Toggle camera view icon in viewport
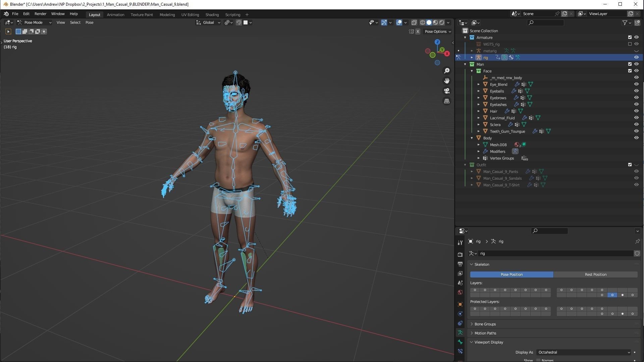Viewport: 644px width, 362px height. pos(447,91)
